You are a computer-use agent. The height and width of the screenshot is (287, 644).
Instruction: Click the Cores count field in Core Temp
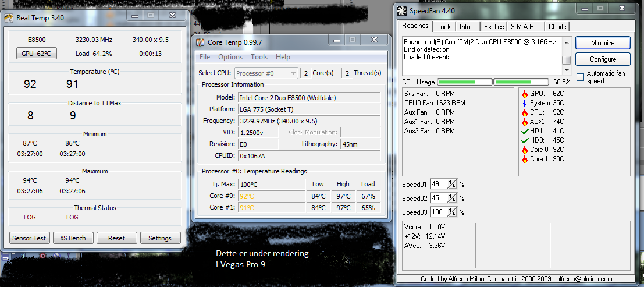tap(305, 73)
